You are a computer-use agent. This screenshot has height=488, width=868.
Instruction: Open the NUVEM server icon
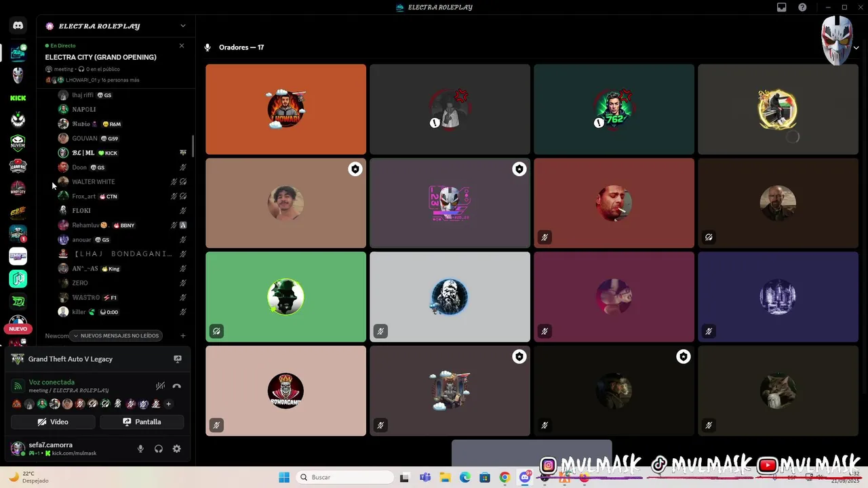pos(18,143)
